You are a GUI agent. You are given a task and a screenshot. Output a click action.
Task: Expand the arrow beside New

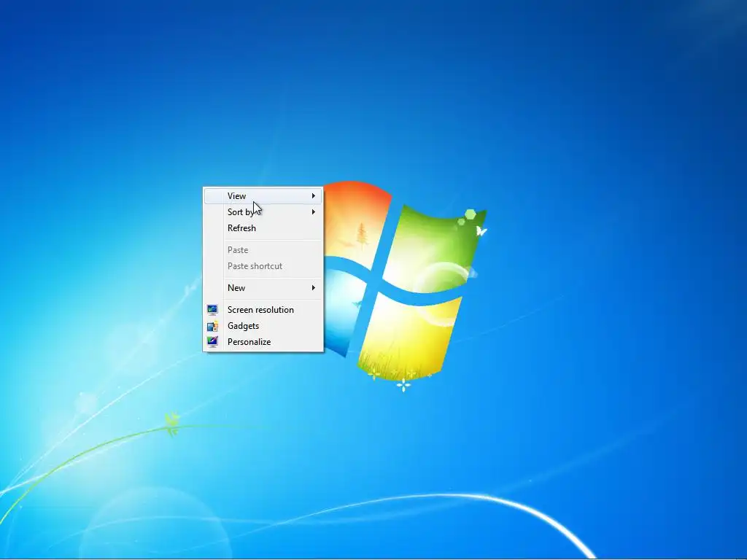pyautogui.click(x=314, y=287)
